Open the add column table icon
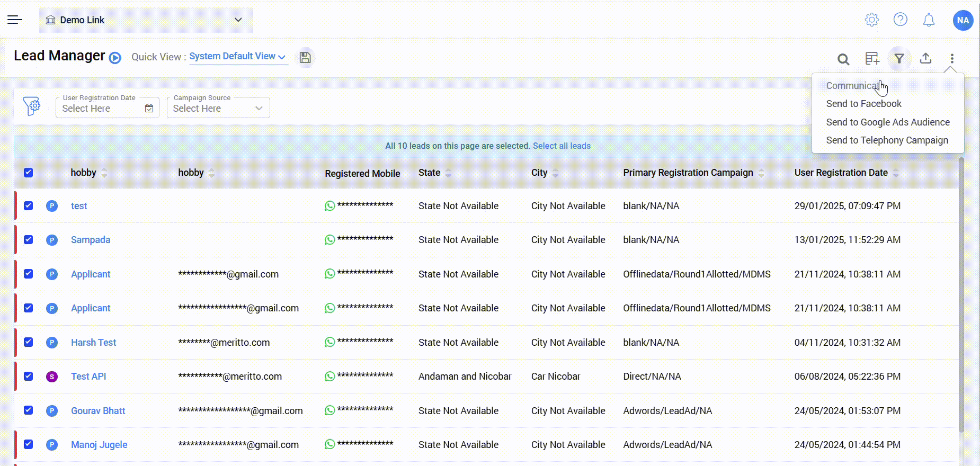Image resolution: width=980 pixels, height=466 pixels. 871,58
